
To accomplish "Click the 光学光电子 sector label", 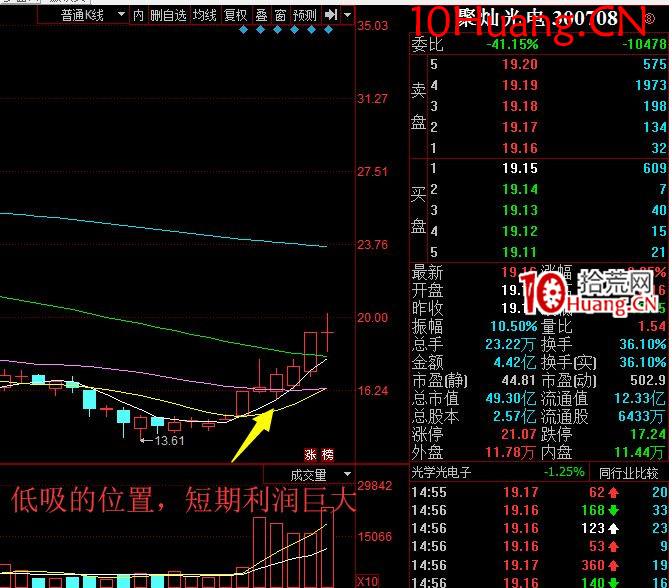I will point(441,472).
